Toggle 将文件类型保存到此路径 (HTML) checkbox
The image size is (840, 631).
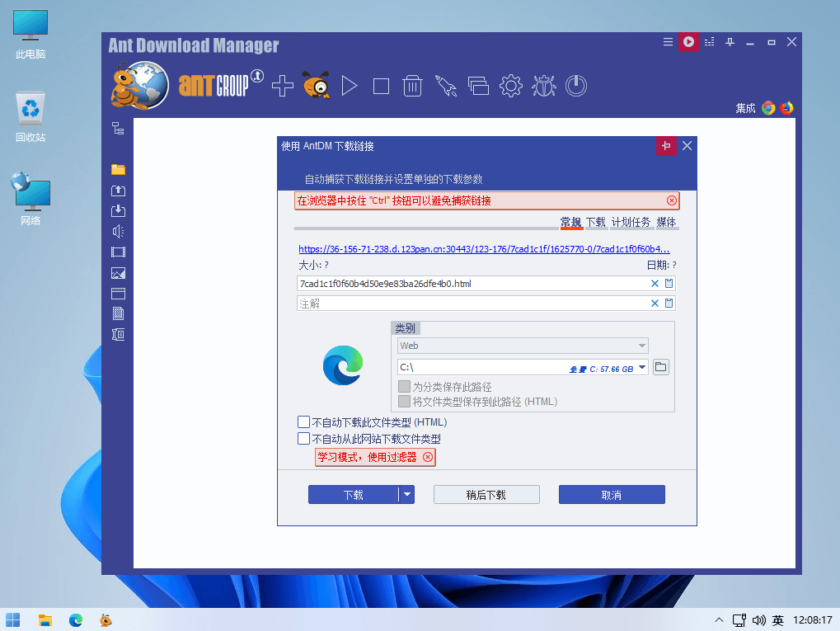click(x=405, y=402)
